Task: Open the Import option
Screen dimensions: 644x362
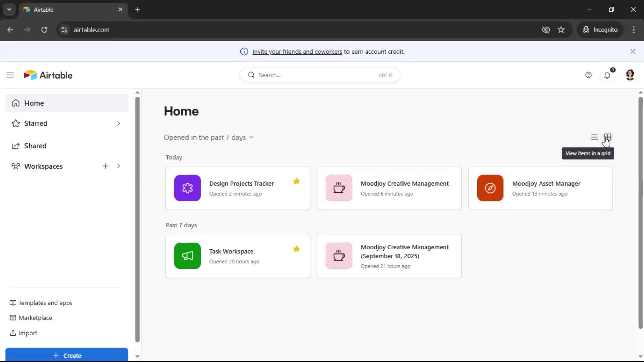Action: (23, 333)
